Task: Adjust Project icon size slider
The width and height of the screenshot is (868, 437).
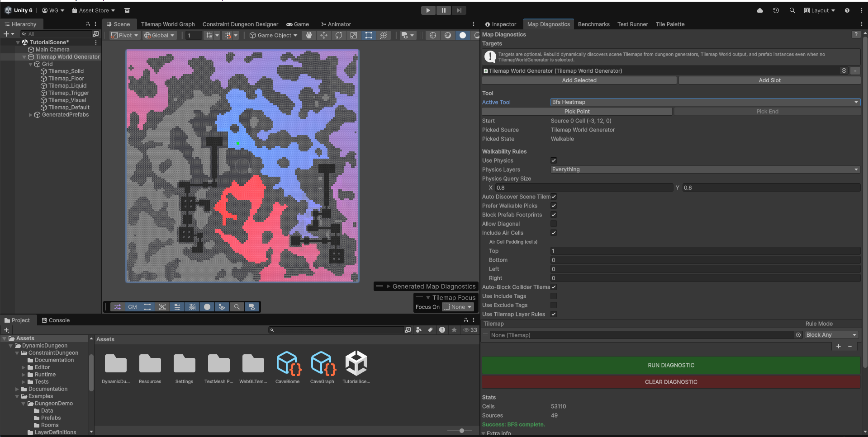Action: 461,431
